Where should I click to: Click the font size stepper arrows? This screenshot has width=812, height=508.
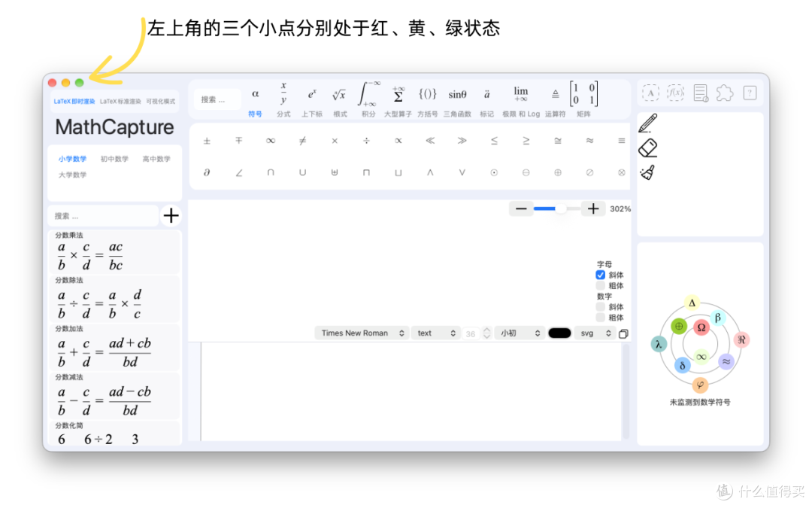pos(486,333)
